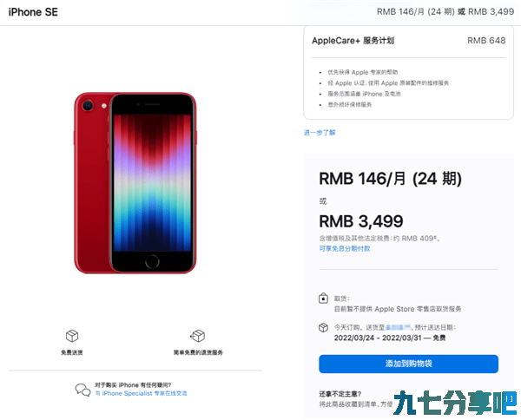Screen dimensions: 521x420
Task: Click the AppleCare+ RMB 648 price
Action: pyautogui.click(x=486, y=41)
